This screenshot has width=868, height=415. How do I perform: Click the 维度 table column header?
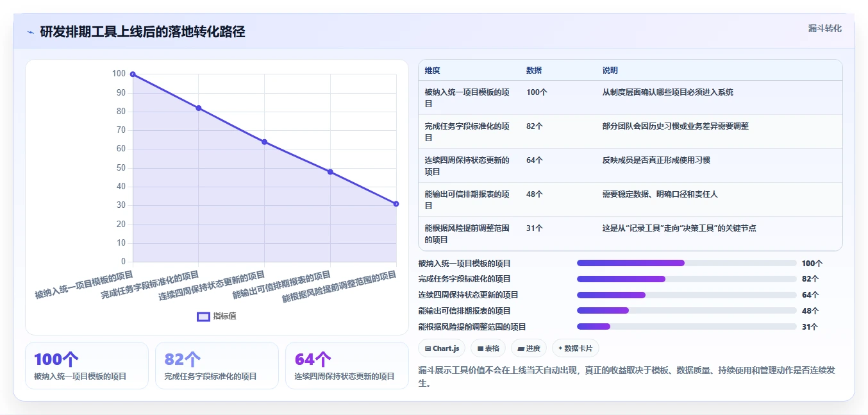(432, 71)
